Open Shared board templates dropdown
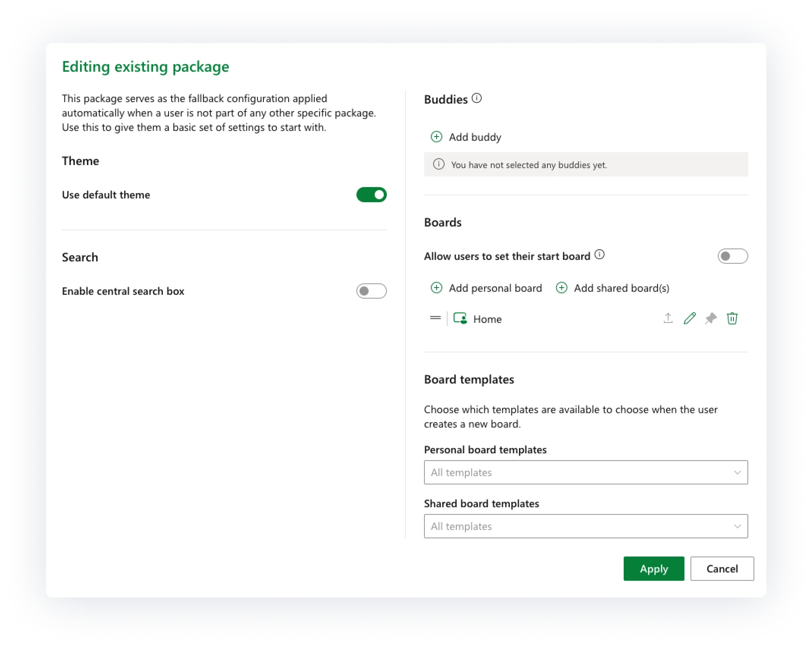This screenshot has height=646, width=812. [x=586, y=526]
